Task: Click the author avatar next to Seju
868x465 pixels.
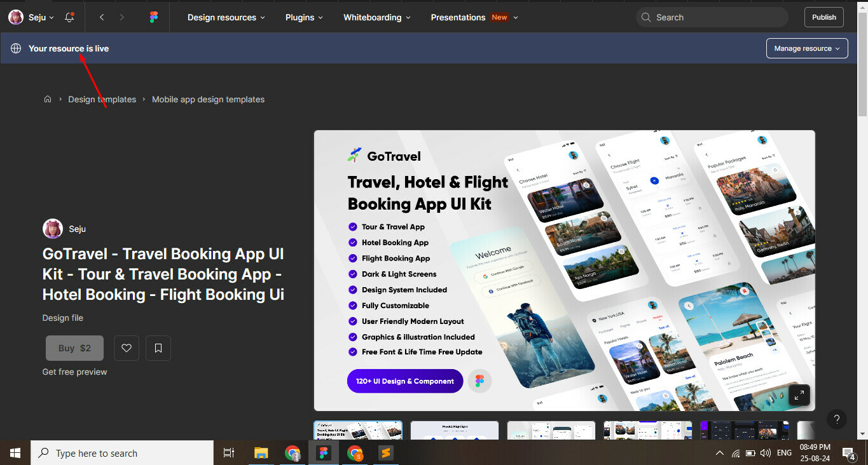Action: [x=53, y=229]
